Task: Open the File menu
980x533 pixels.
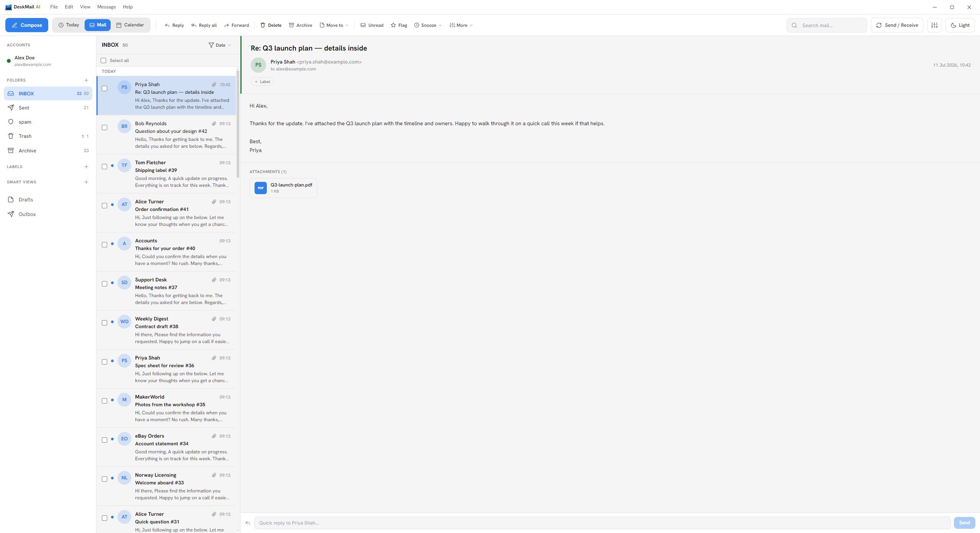Action: [54, 7]
